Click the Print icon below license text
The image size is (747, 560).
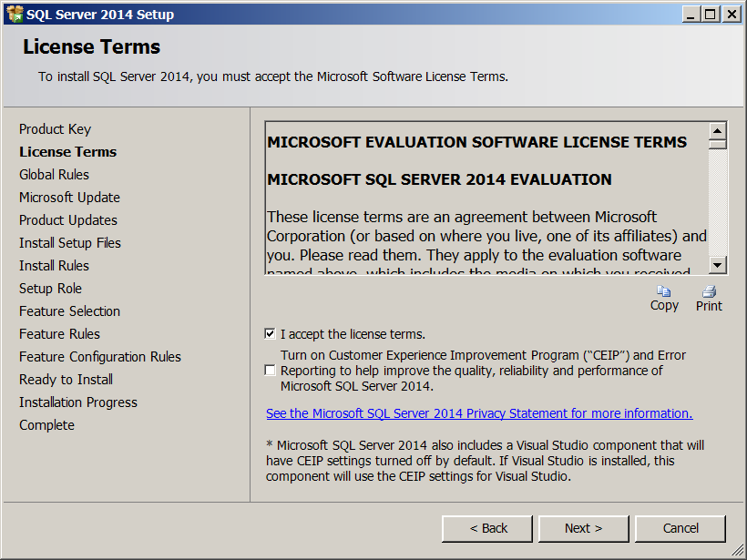(709, 291)
